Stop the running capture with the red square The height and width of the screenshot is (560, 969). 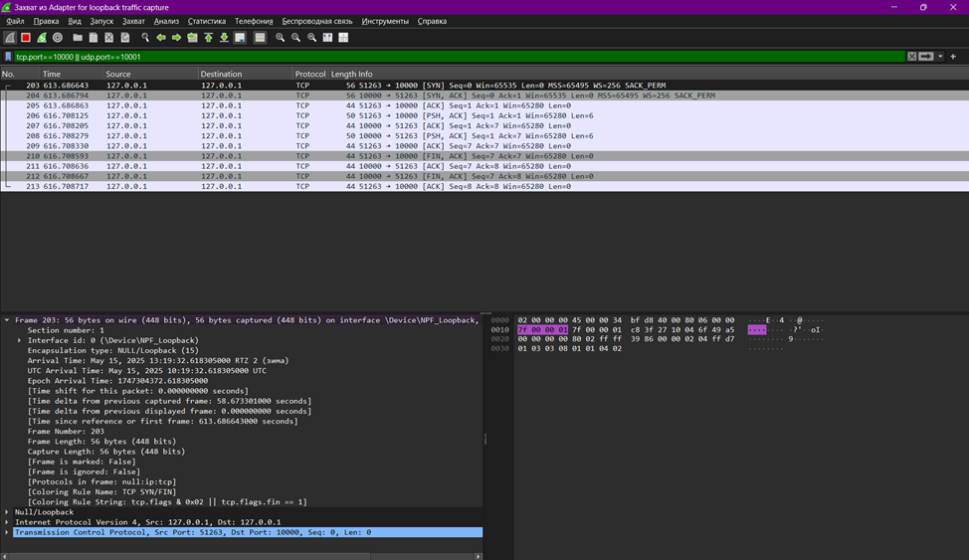click(26, 38)
